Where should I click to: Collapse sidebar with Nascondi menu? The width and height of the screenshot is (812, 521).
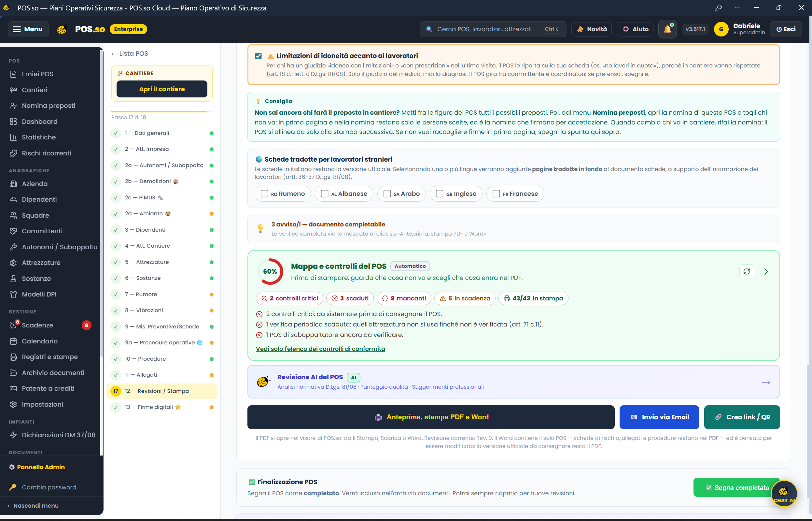click(x=33, y=505)
